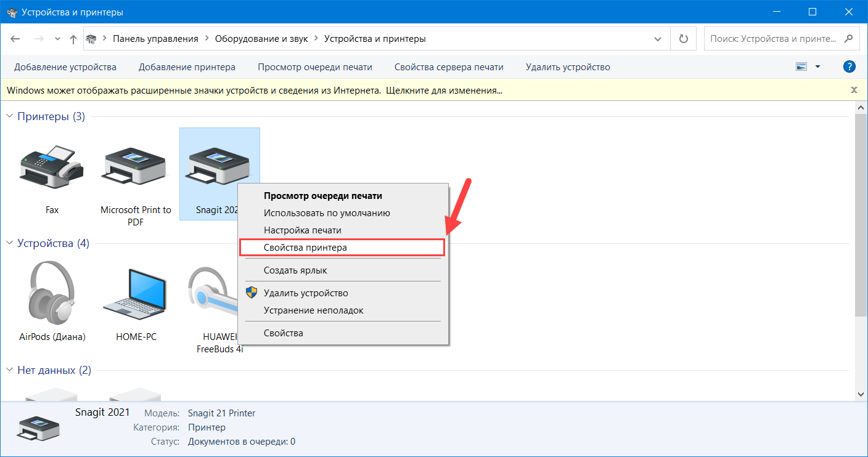Open help with the question mark icon

point(849,67)
